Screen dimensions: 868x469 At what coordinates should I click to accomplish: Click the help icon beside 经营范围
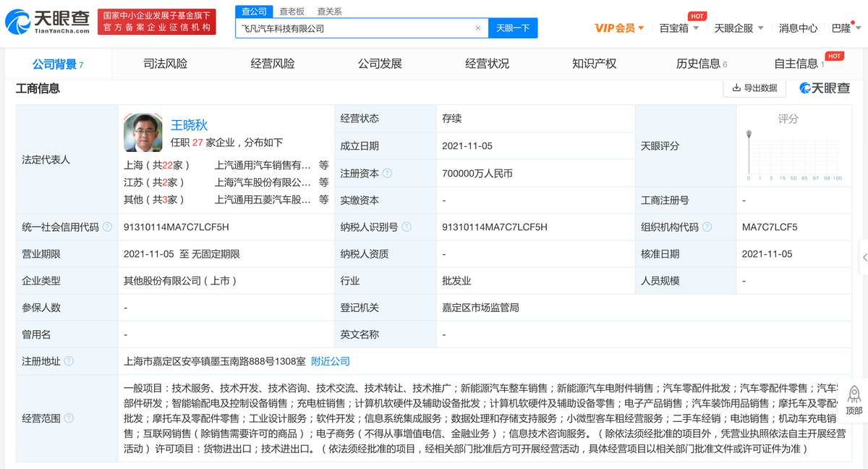pos(69,418)
